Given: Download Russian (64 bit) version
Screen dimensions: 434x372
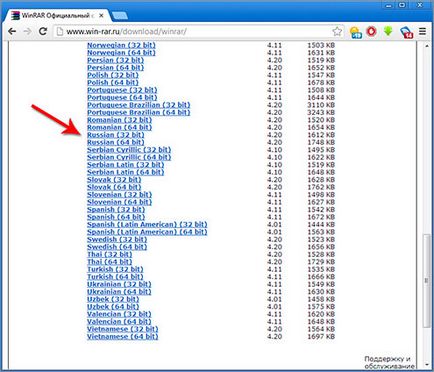Looking at the screenshot, I should (115, 142).
